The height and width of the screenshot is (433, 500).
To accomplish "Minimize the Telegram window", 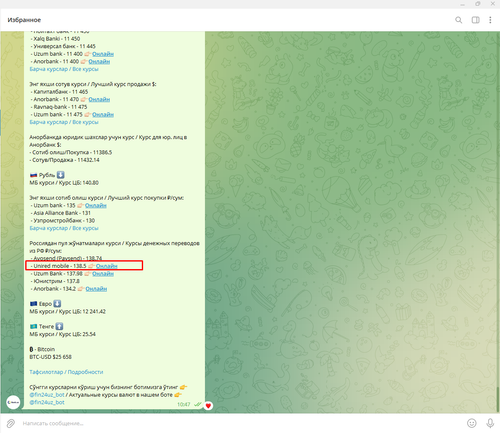I will (x=462, y=4).
